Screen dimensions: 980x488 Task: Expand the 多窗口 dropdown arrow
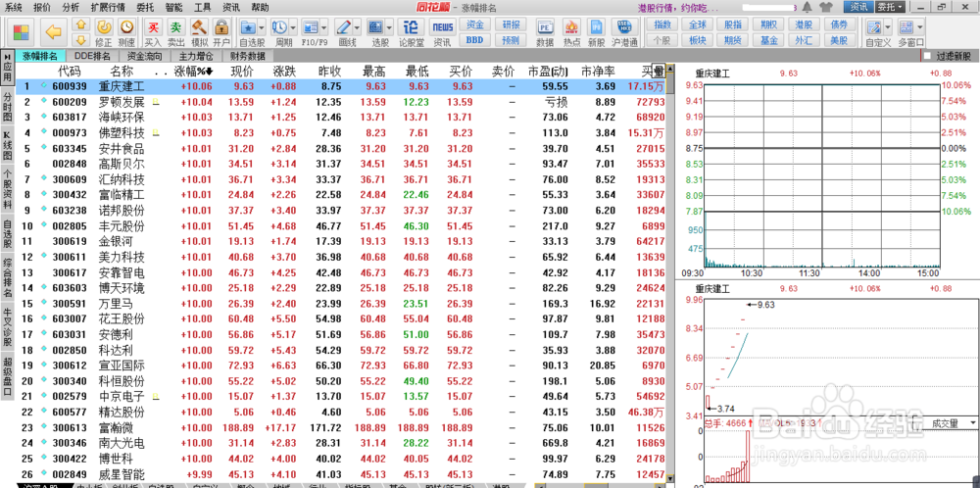pyautogui.click(x=919, y=27)
